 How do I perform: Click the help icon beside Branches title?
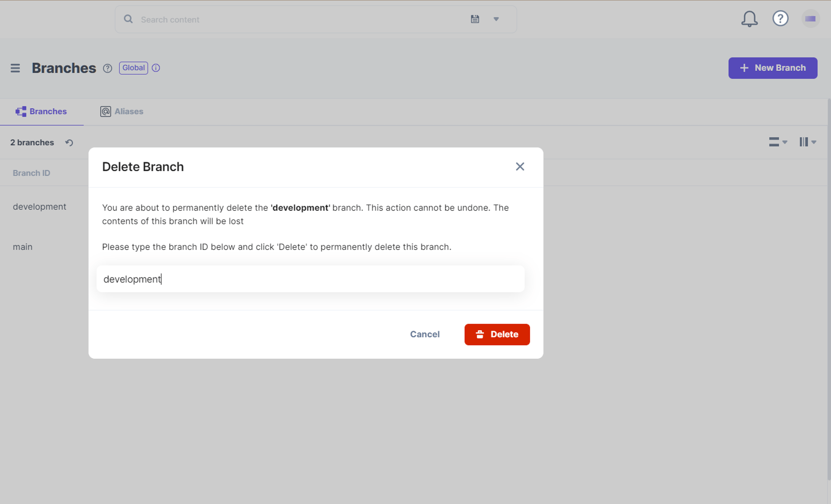click(x=107, y=68)
